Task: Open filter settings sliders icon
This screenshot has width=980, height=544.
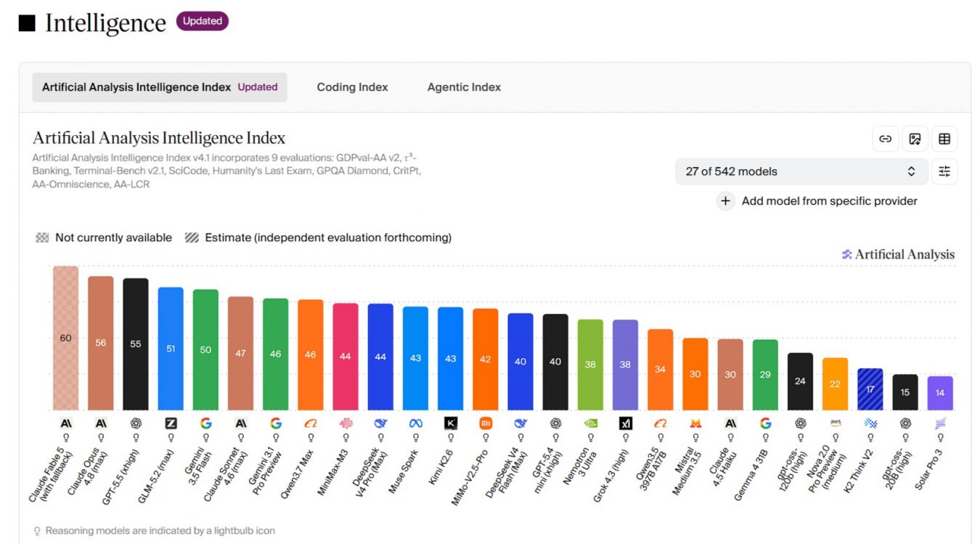Action: pos(944,171)
